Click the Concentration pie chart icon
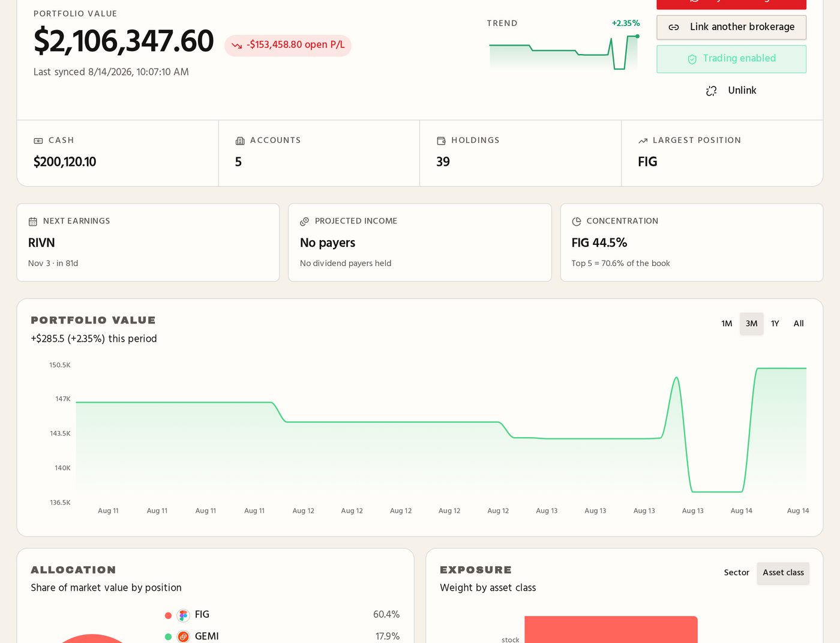This screenshot has width=840, height=643. click(x=576, y=222)
